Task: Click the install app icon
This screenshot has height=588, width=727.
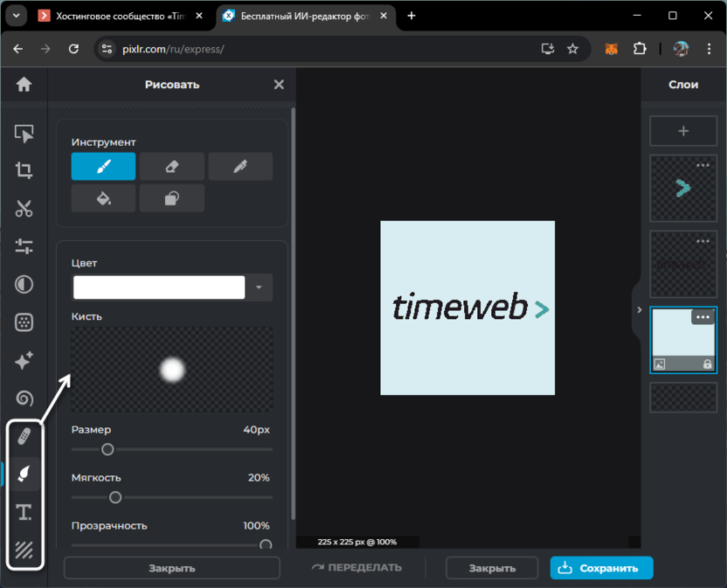Action: click(x=548, y=49)
